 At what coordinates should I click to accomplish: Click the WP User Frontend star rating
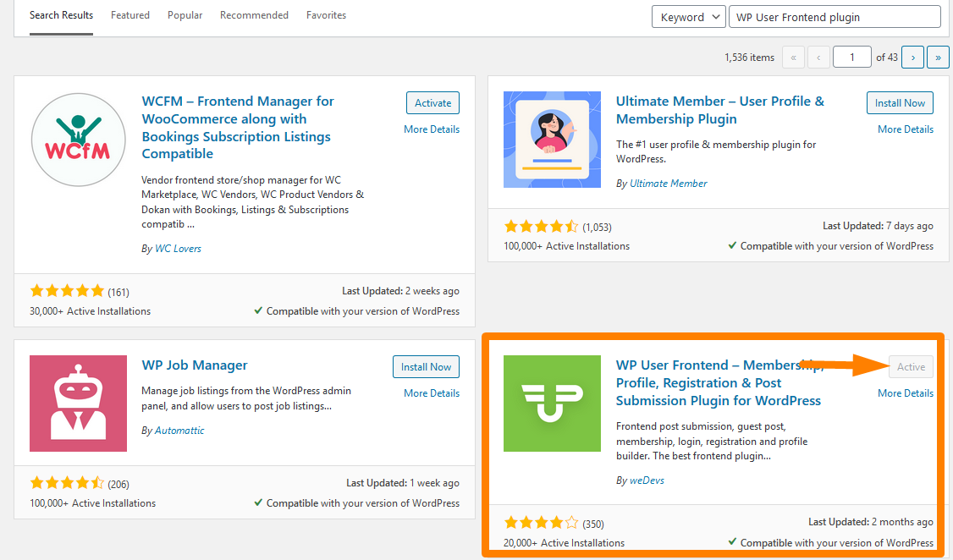point(541,522)
